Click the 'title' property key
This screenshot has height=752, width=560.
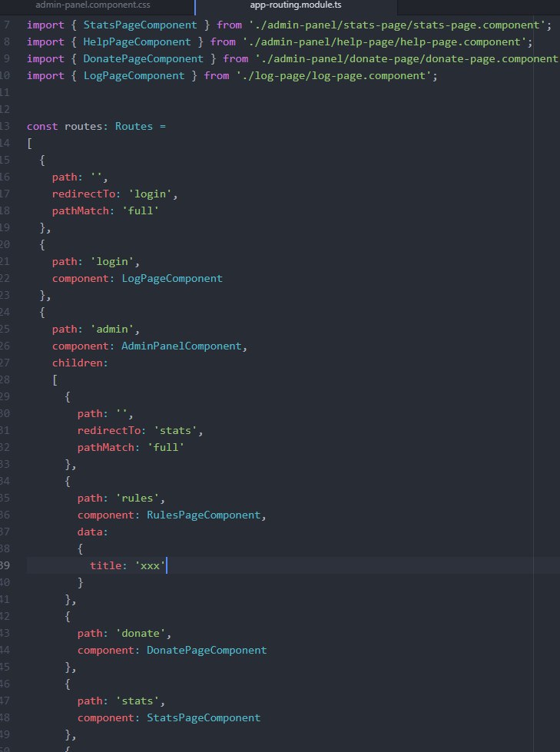pyautogui.click(x=105, y=565)
